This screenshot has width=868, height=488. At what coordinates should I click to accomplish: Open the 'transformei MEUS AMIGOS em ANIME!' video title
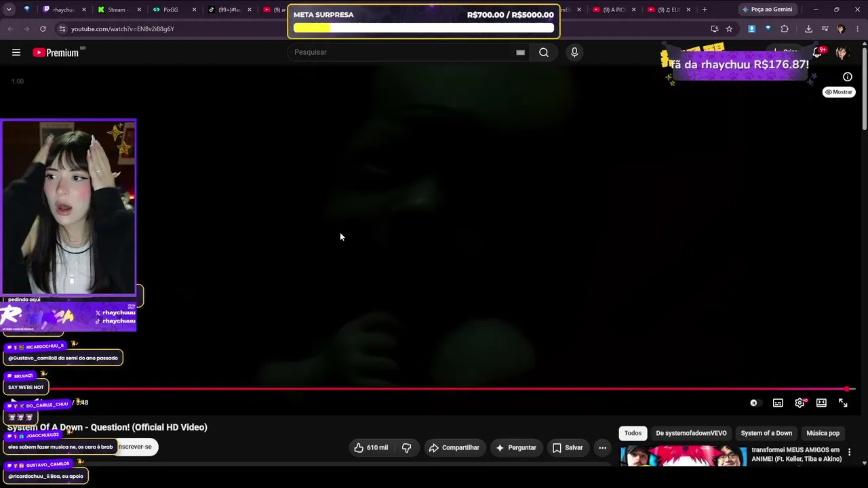(796, 454)
